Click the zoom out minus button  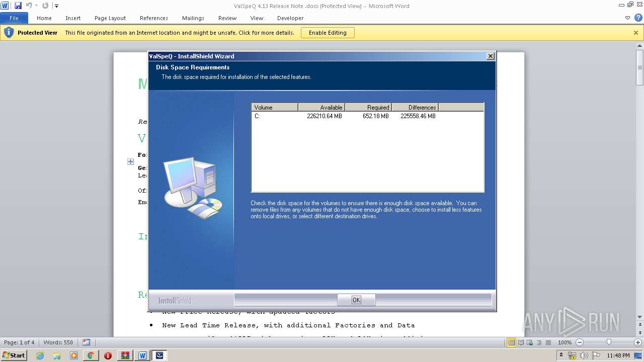point(580,342)
